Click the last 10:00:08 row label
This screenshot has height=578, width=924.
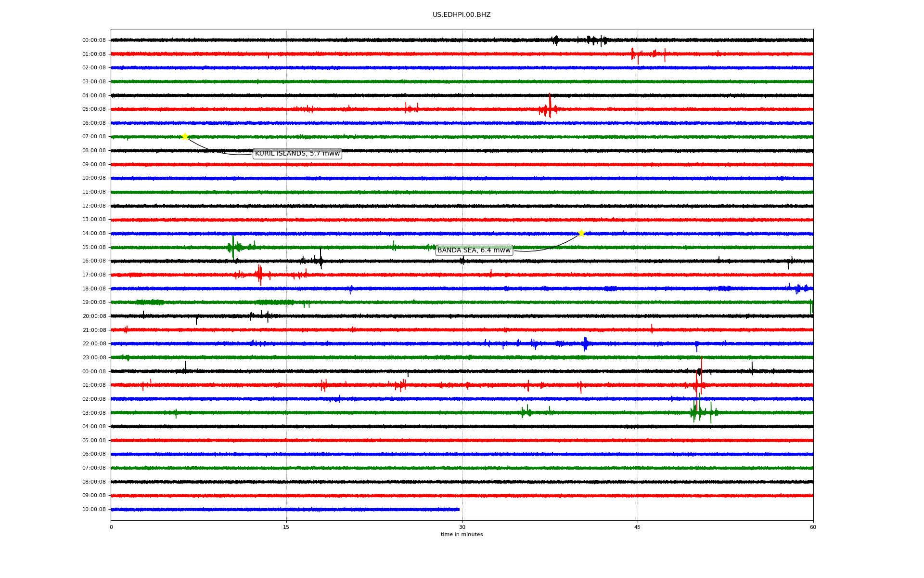[94, 510]
